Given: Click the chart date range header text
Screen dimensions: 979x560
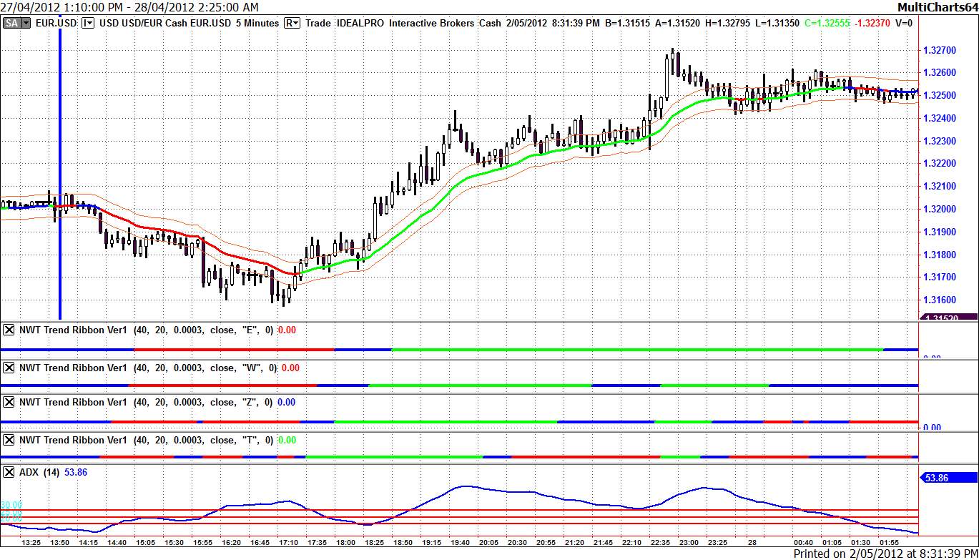Looking at the screenshot, I should [x=130, y=7].
